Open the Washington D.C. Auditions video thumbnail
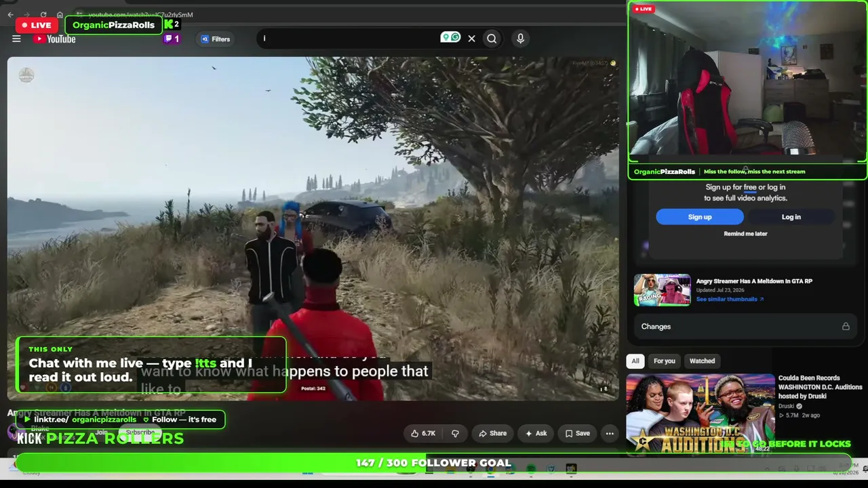This screenshot has width=868, height=488. click(x=701, y=413)
